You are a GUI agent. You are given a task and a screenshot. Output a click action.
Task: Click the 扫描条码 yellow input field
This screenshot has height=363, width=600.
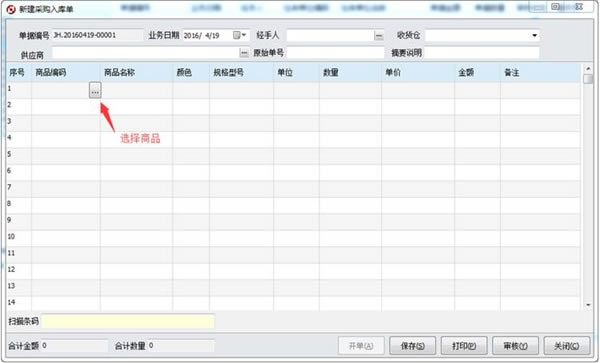128,321
